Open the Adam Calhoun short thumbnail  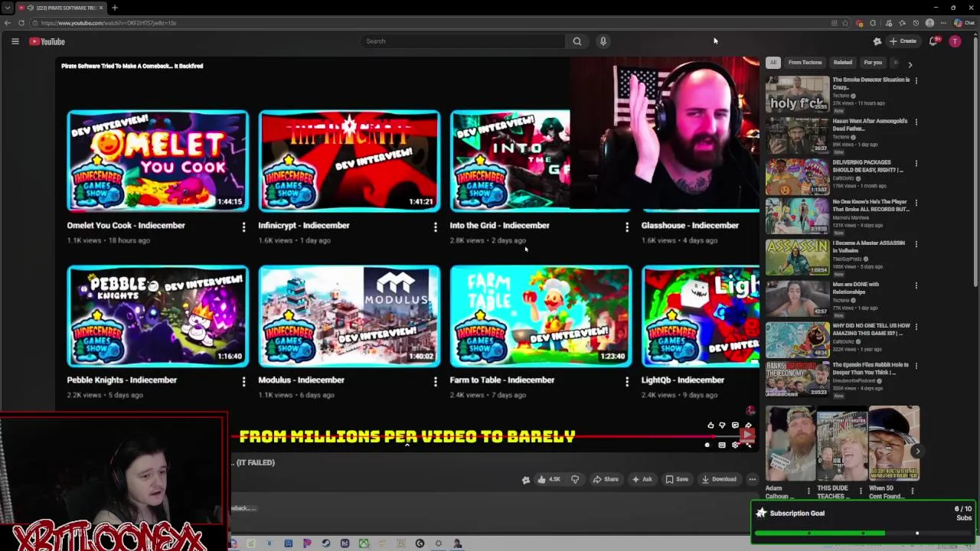(x=790, y=444)
